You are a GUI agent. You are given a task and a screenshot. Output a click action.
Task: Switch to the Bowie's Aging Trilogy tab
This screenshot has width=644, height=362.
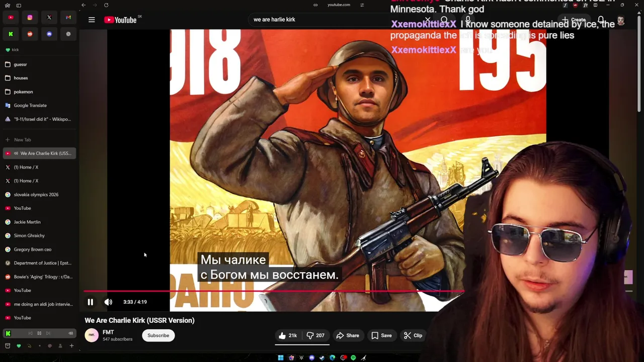(x=40, y=277)
